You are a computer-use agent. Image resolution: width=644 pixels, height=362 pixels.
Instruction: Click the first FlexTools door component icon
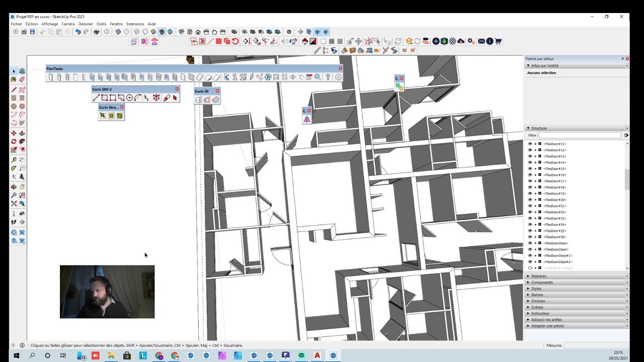pyautogui.click(x=51, y=77)
